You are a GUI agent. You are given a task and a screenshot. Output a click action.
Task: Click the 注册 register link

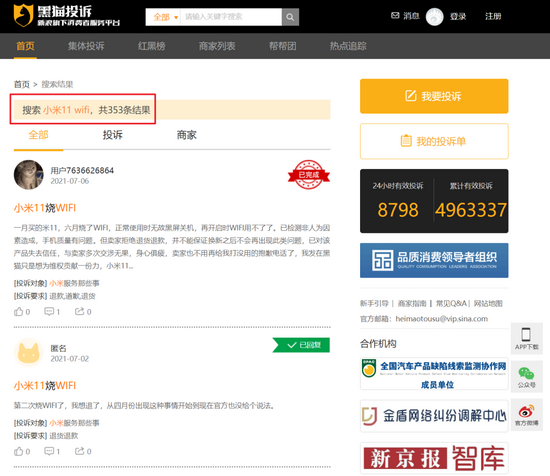pyautogui.click(x=493, y=16)
